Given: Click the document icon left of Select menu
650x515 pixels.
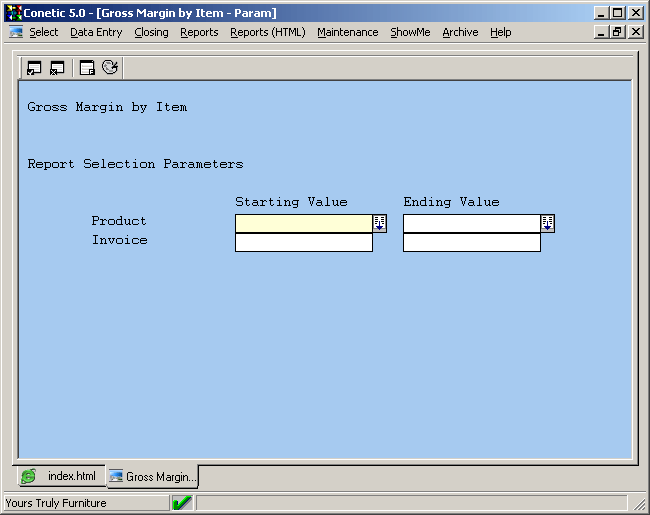Looking at the screenshot, I should (x=16, y=32).
